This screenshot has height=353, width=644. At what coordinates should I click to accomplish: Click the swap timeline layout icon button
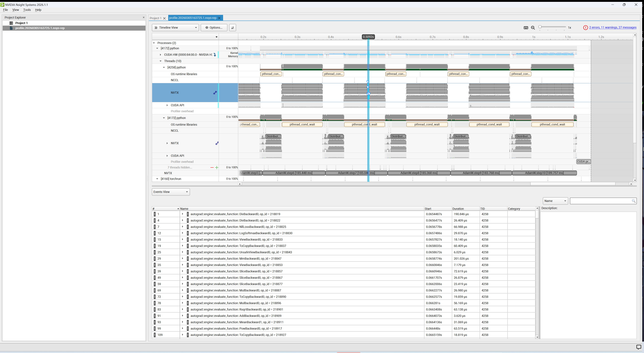(x=232, y=27)
